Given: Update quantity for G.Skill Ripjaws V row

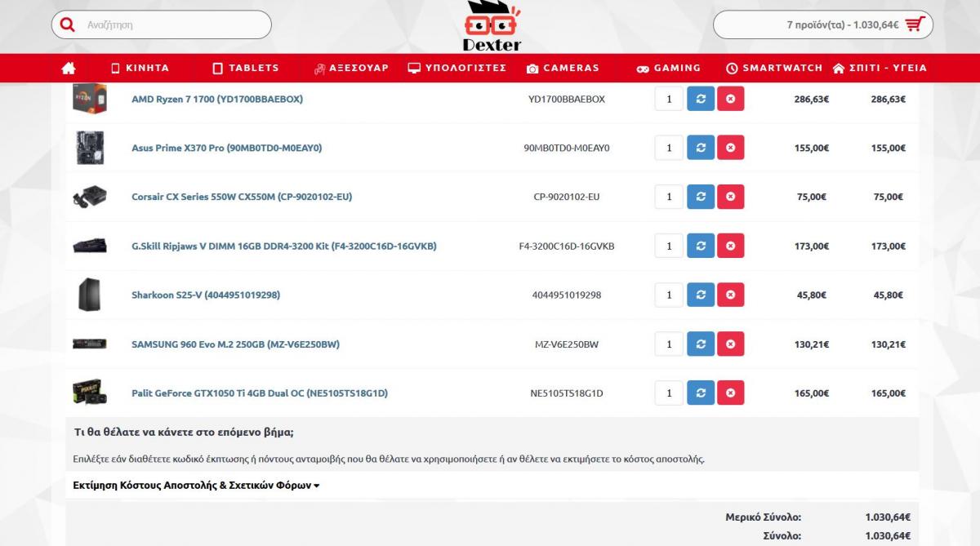Looking at the screenshot, I should tap(700, 246).
